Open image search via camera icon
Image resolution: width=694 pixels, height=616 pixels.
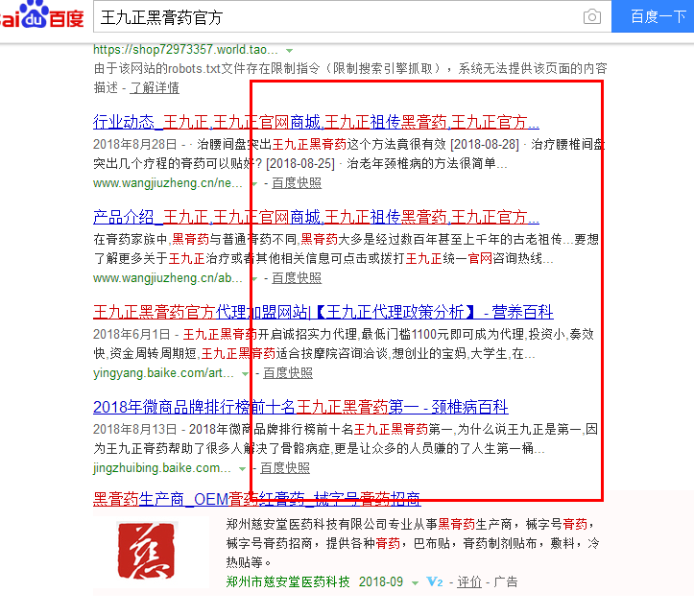coord(591,17)
